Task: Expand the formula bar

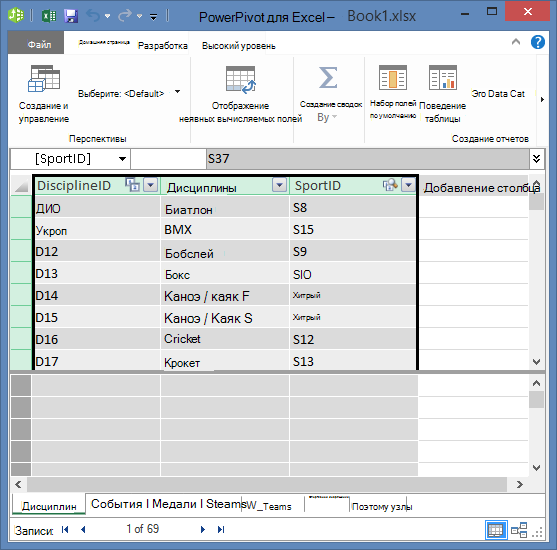Action: pyautogui.click(x=536, y=158)
